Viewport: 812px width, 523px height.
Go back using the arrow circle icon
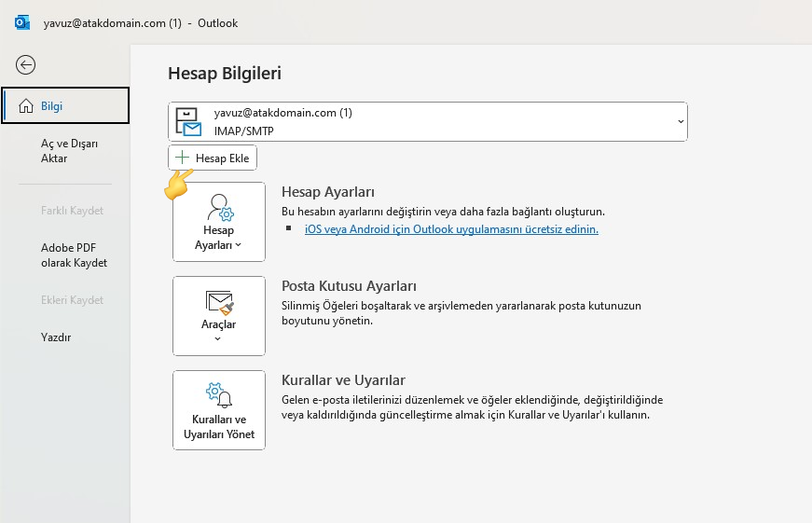click(25, 64)
